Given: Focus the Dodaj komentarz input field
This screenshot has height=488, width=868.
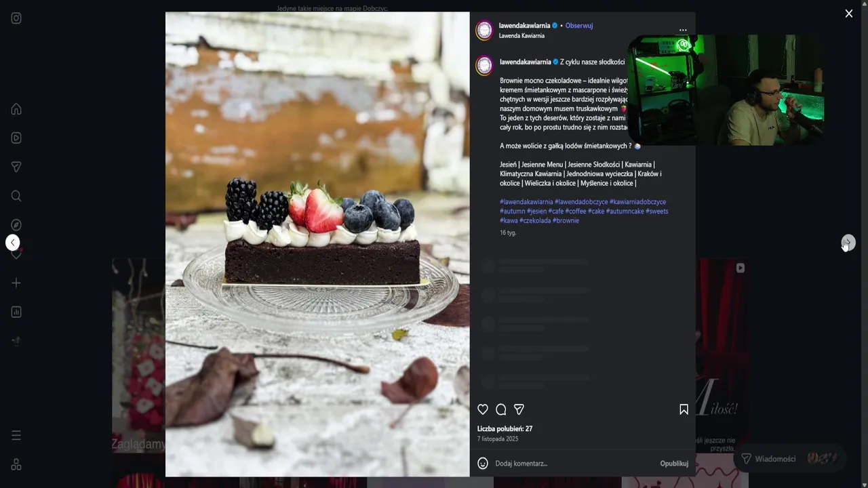Looking at the screenshot, I should click(x=573, y=464).
